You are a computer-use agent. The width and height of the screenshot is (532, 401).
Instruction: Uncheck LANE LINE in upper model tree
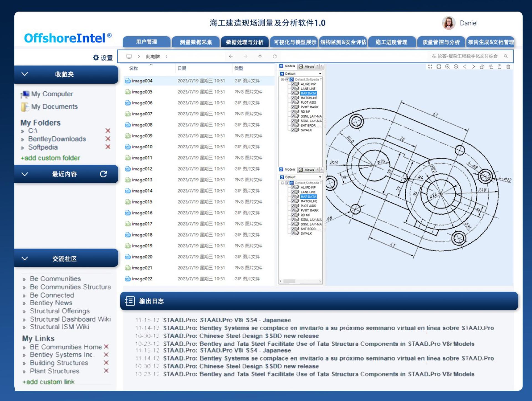pyautogui.click(x=293, y=89)
